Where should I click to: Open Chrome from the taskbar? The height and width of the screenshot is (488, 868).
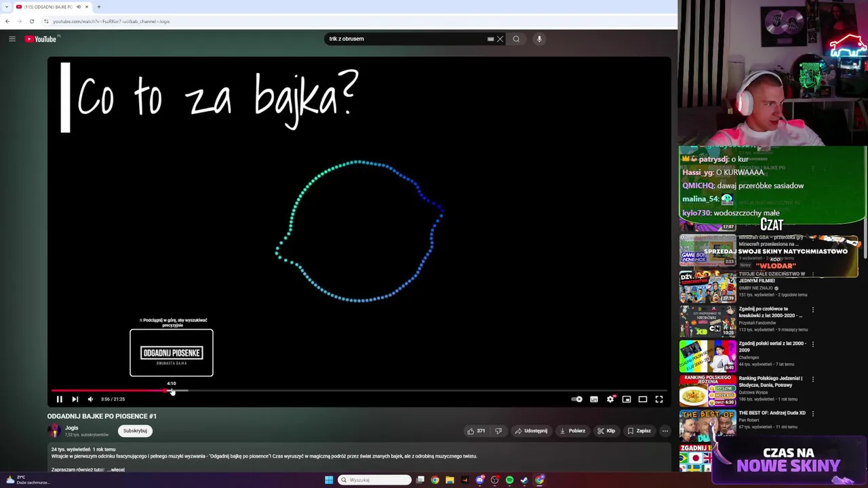[x=435, y=480]
